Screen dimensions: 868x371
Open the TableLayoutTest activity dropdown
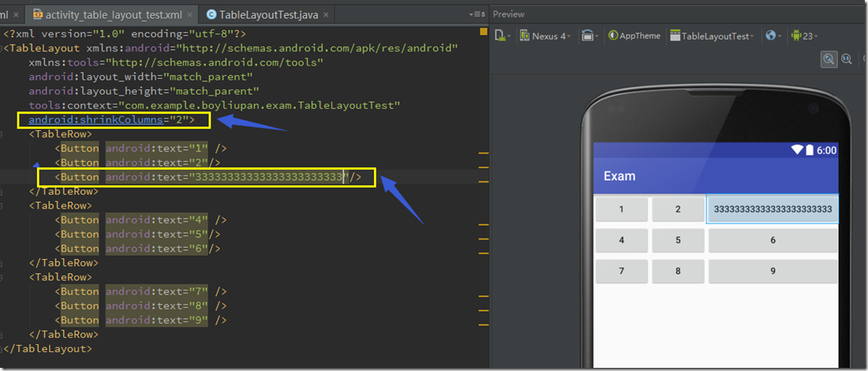point(712,36)
